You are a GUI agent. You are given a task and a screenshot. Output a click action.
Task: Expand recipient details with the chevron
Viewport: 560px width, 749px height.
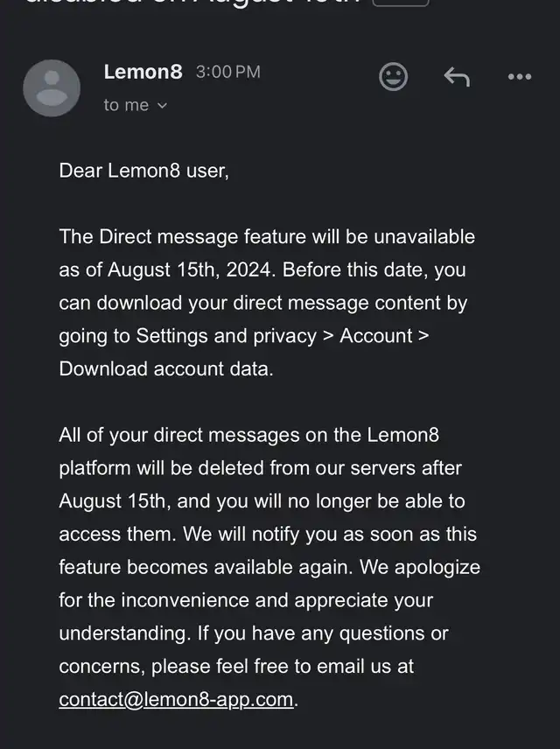163,106
